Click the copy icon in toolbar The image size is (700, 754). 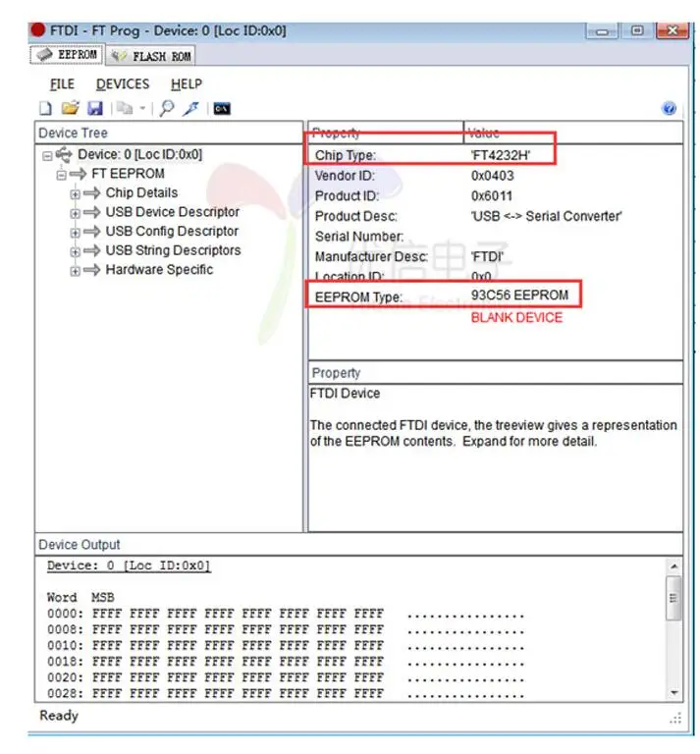[124, 108]
